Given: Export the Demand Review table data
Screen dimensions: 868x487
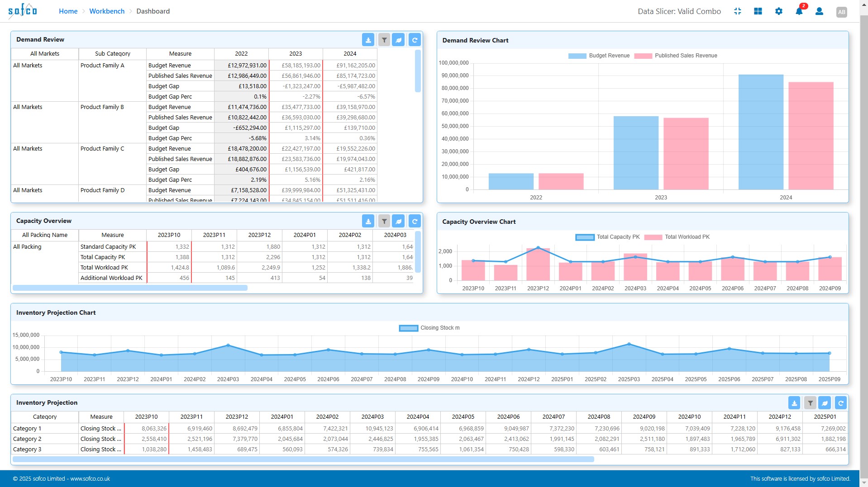Looking at the screenshot, I should pos(368,40).
